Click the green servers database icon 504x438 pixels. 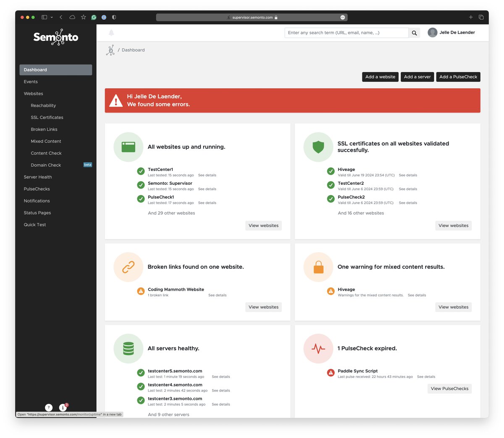(x=129, y=349)
